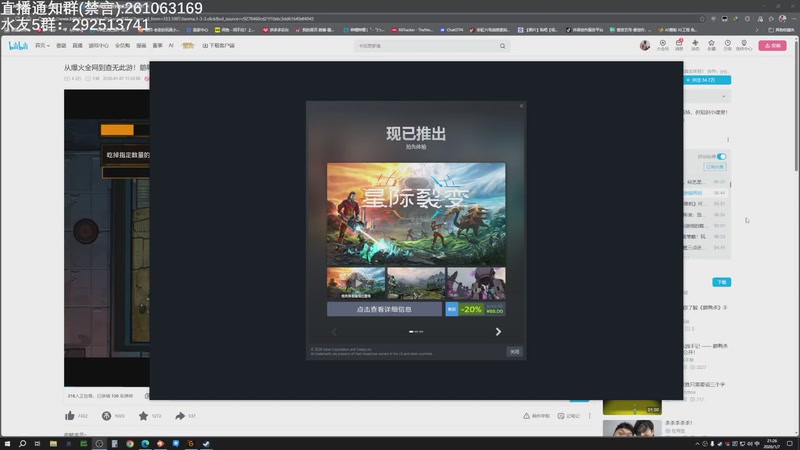Open the main 星际裂变 game banner image
This screenshot has height=450, width=800.
416,214
